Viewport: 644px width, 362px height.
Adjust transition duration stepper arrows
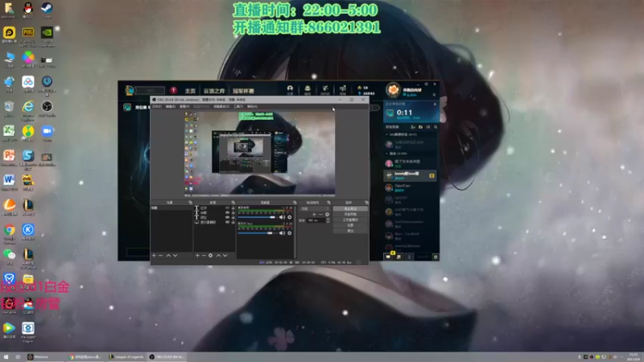[328, 220]
